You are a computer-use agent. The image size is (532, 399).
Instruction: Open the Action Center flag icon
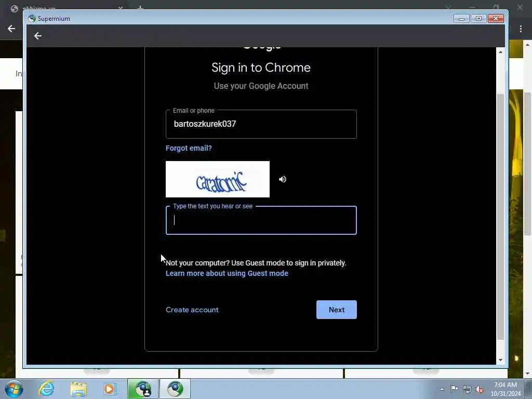(x=454, y=389)
